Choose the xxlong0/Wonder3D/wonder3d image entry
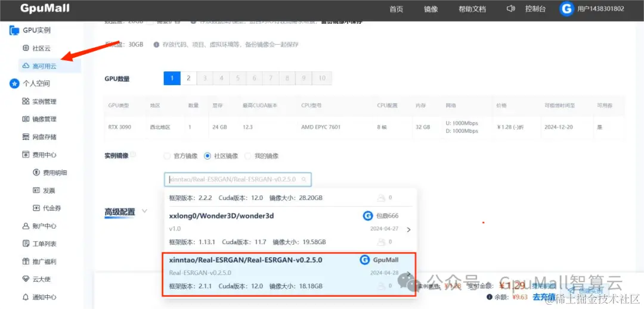The image size is (644, 309). pos(290,229)
